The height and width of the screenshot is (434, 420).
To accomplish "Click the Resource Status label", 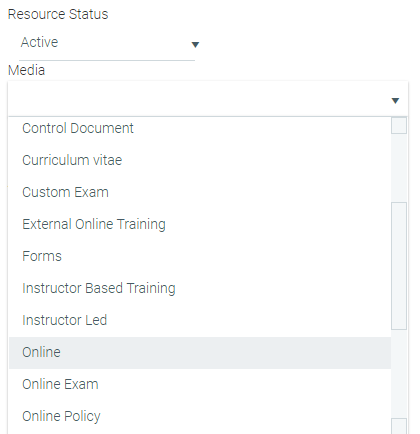I will (x=58, y=14).
